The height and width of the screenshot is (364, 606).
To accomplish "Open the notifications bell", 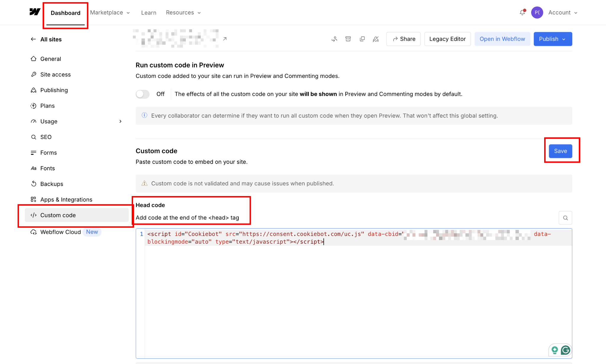I will [522, 12].
